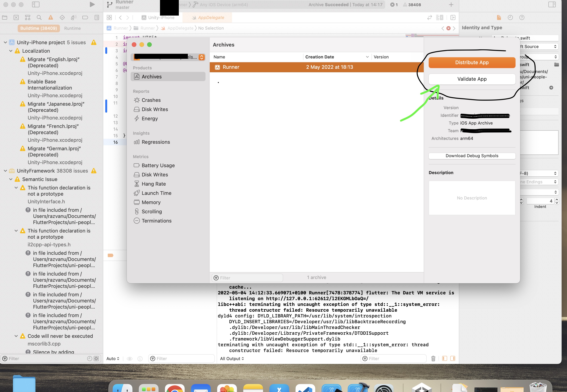Screen dimensions: 567x392
Task: Open Visual Studio Code from the Dock
Action: [x=305, y=389]
